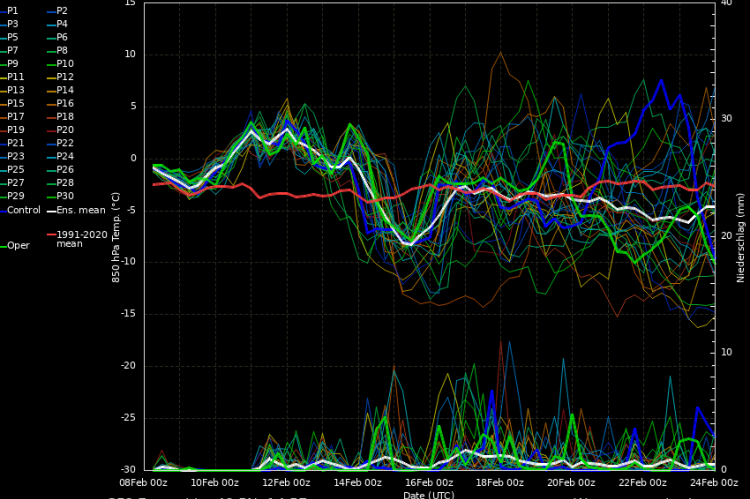Click the red line swatch for 1991-2020 mean
The width and height of the screenshot is (750, 499).
pyautogui.click(x=52, y=234)
